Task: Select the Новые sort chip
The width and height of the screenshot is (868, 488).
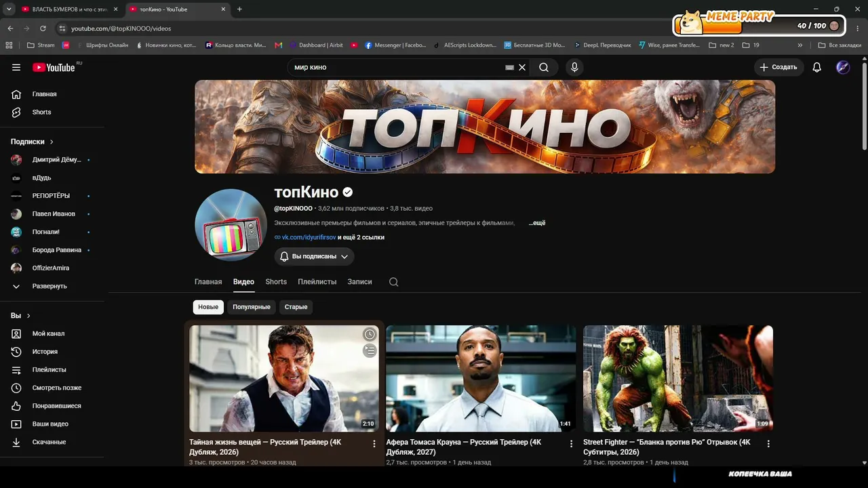Action: 208,307
